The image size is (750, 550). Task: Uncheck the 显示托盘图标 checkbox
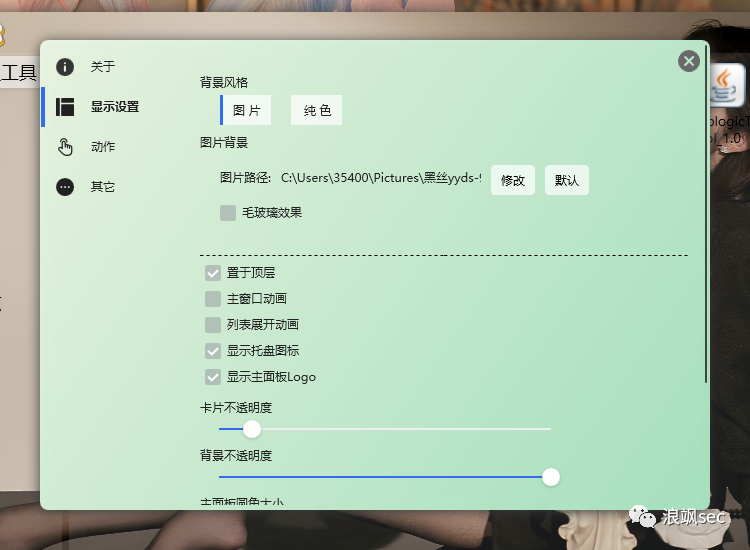click(x=213, y=351)
